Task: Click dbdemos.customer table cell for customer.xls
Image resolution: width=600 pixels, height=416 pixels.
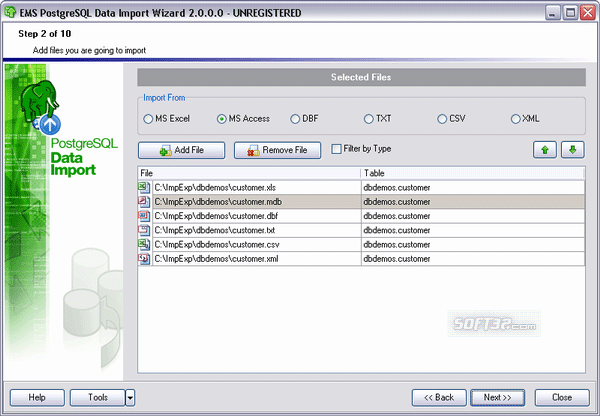Action: point(473,188)
